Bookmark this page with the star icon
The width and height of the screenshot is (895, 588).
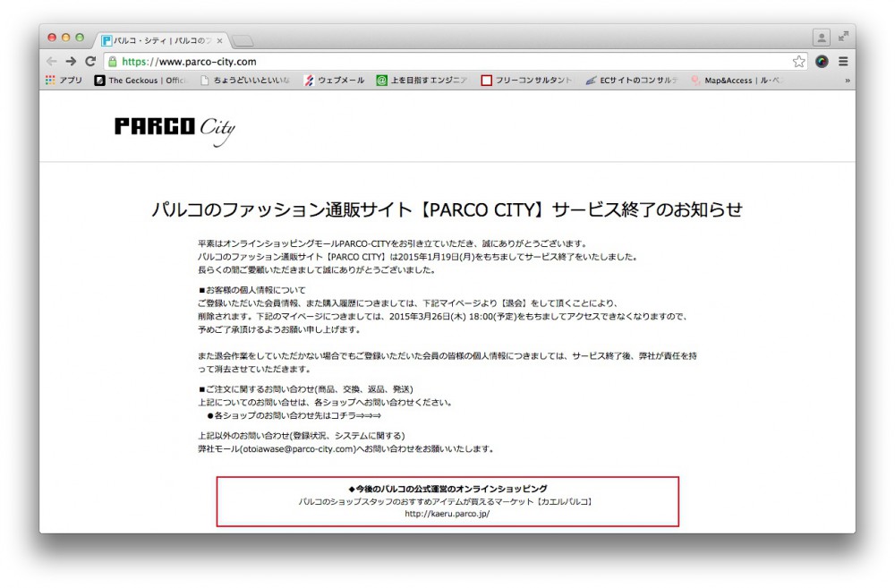tap(798, 62)
